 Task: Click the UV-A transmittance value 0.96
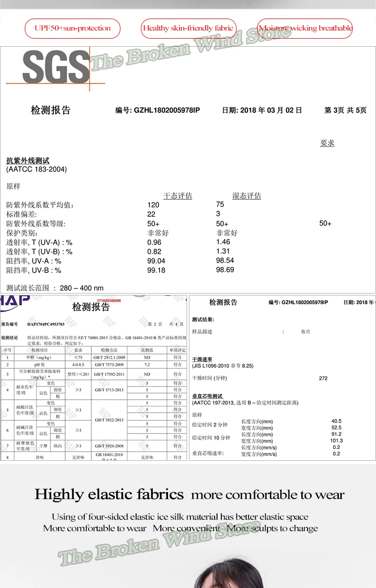[154, 242]
